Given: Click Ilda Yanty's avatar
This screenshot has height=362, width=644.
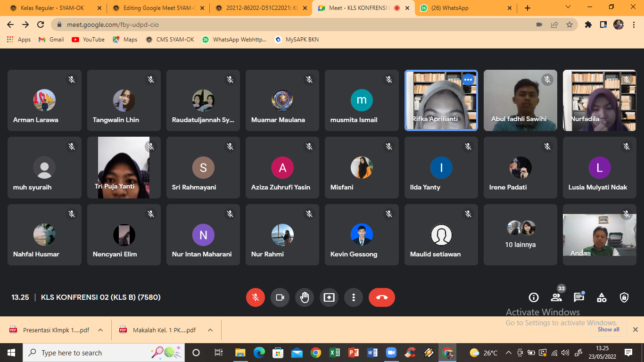Looking at the screenshot, I should (441, 167).
